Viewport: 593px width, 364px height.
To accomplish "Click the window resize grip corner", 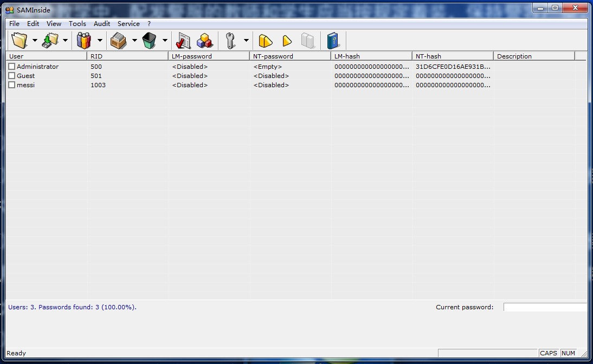I will (584, 354).
